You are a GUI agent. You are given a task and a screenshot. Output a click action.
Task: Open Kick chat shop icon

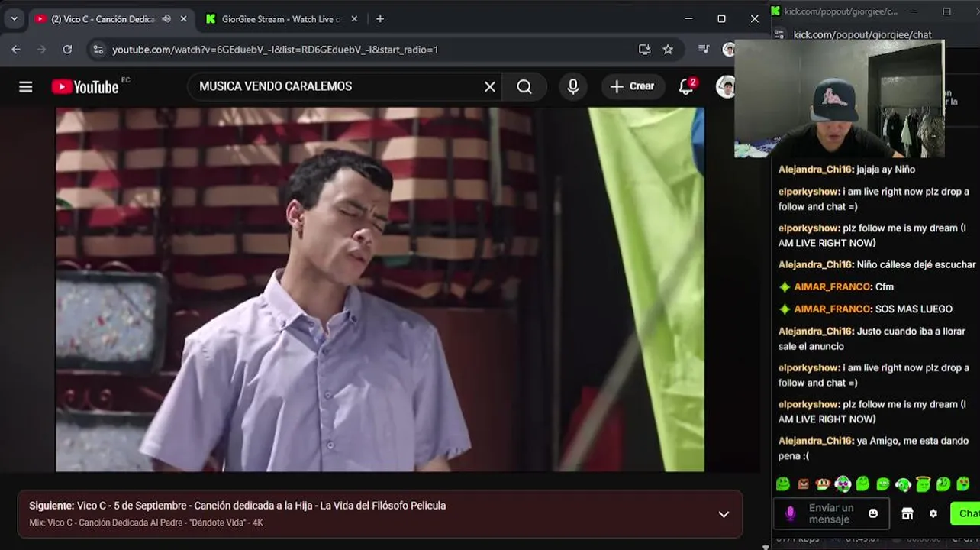pyautogui.click(x=907, y=514)
